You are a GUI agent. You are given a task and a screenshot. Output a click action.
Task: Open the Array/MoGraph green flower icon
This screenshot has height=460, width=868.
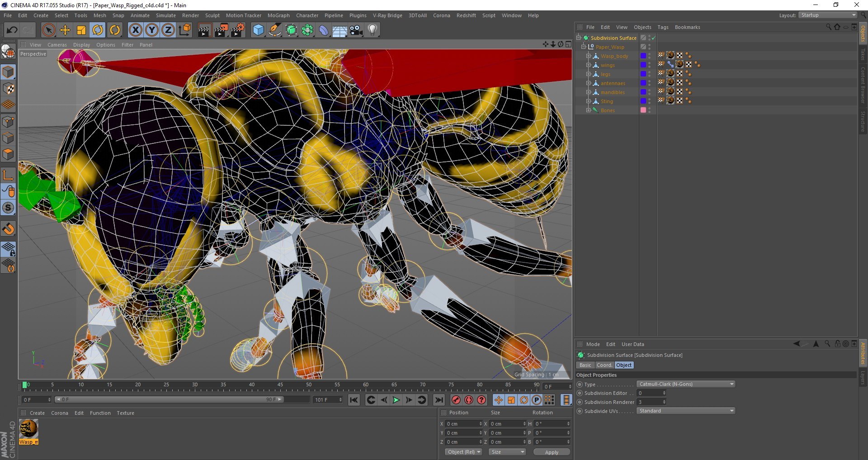307,30
